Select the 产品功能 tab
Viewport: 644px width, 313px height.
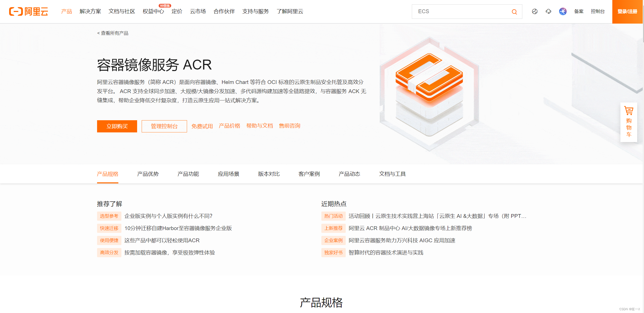pos(188,174)
